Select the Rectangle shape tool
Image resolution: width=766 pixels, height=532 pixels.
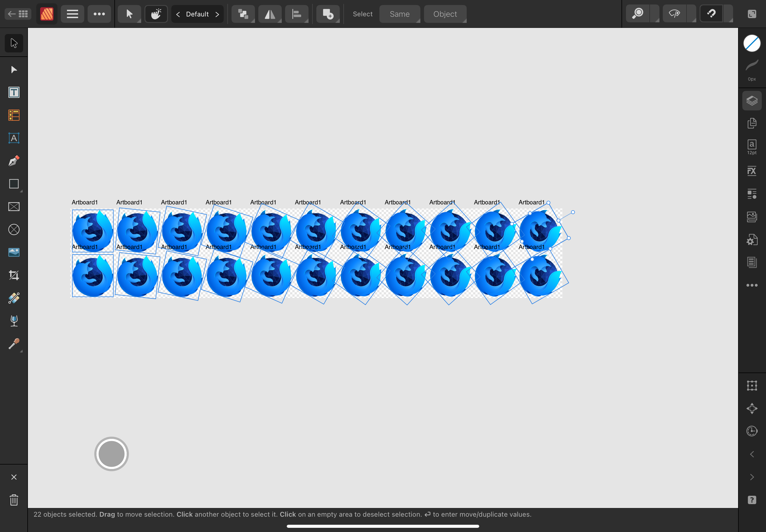pyautogui.click(x=14, y=184)
